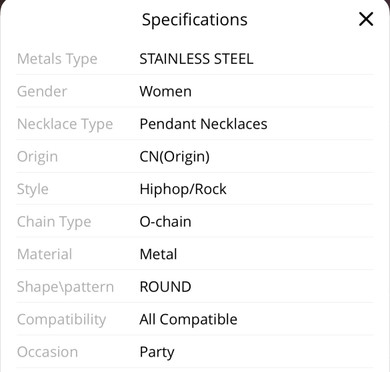
Task: Select the O-chain value
Action: [x=165, y=222]
